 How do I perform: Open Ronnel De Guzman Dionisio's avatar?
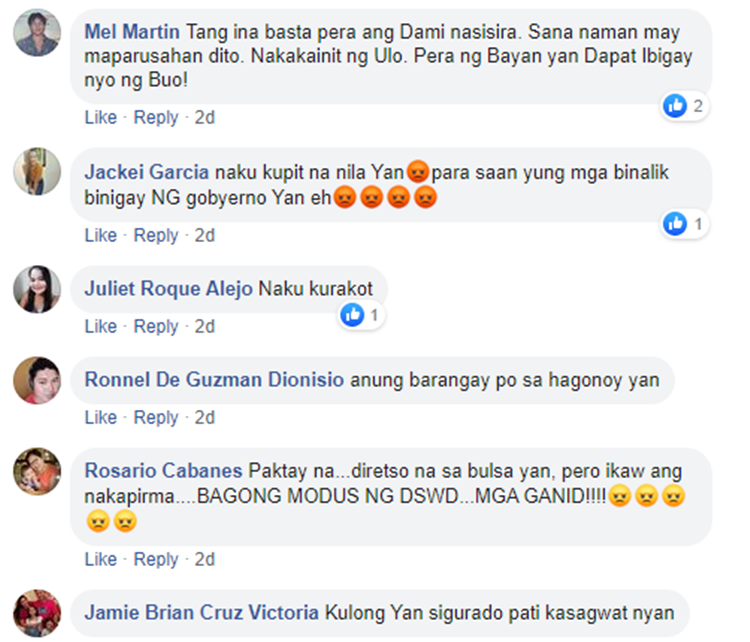coord(37,380)
